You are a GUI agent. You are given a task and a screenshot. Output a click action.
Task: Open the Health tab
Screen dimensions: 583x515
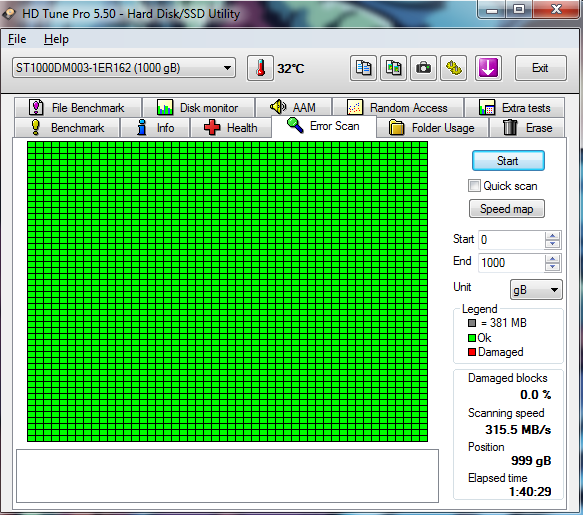231,128
